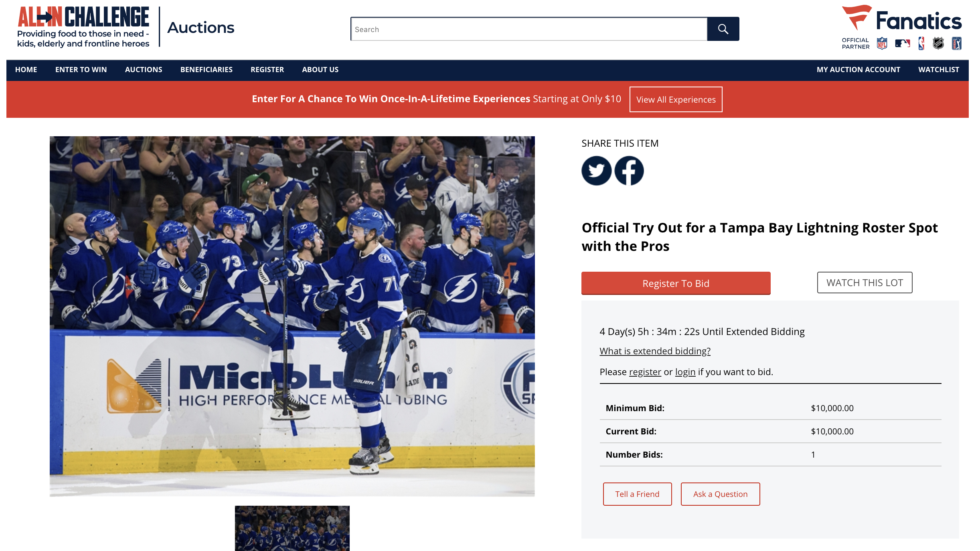Click the search magnifier icon button
980x551 pixels.
pyautogui.click(x=723, y=29)
